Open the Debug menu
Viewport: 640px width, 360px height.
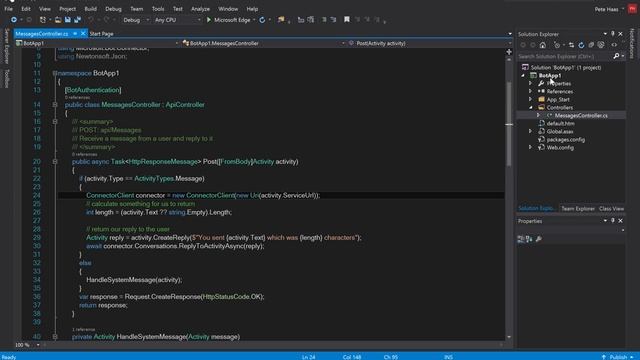[x=113, y=9]
